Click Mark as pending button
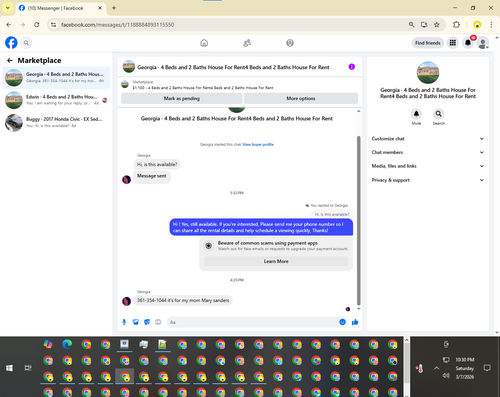Image resolution: width=500 pixels, height=397 pixels. [182, 98]
